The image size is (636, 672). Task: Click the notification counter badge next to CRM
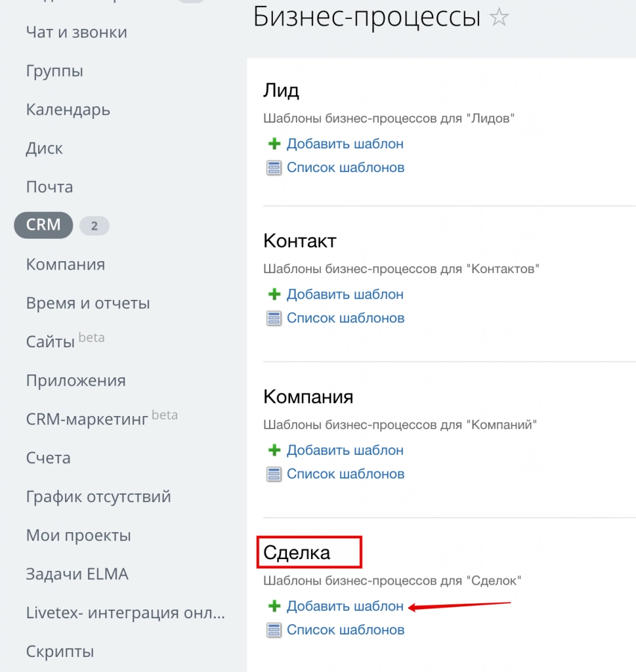click(x=95, y=225)
